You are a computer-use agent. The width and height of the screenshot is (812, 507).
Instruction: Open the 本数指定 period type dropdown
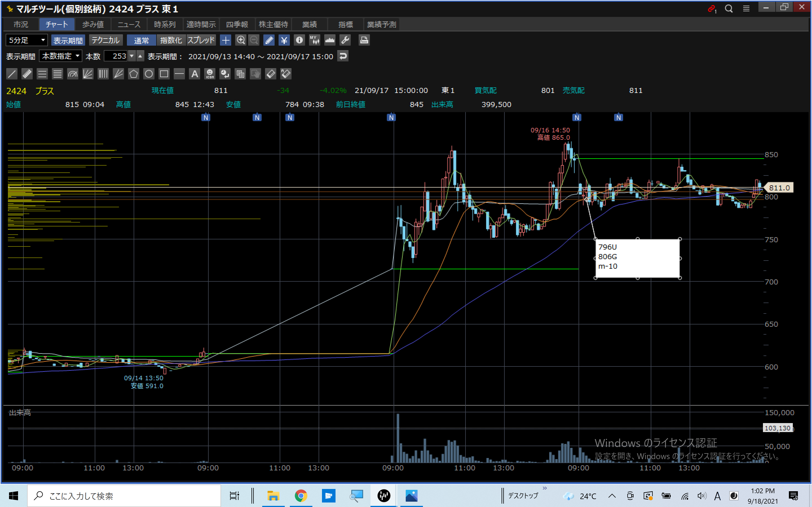pyautogui.click(x=61, y=56)
